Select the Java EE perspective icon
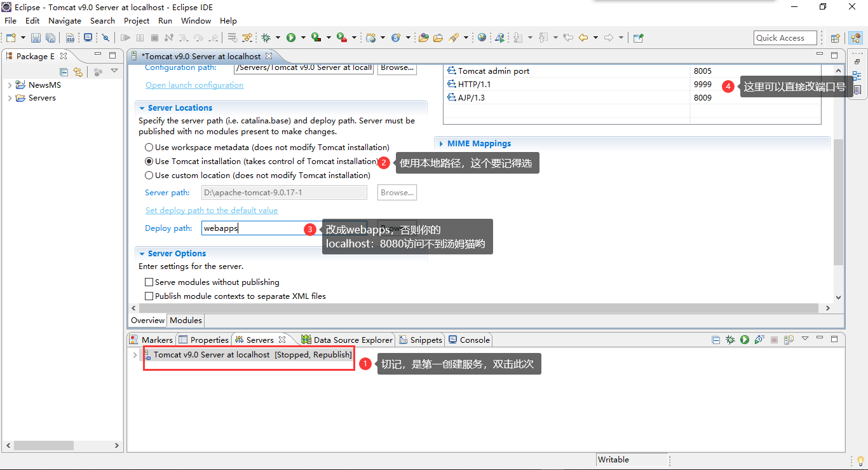This screenshot has height=470, width=868. (855, 38)
